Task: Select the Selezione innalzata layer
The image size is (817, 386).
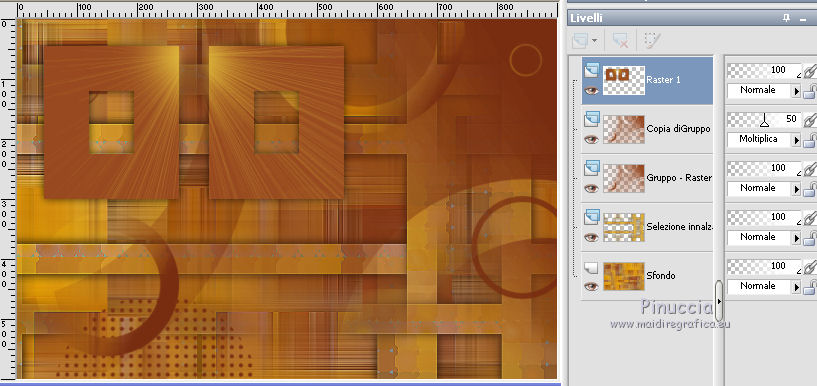Action: pos(647,227)
